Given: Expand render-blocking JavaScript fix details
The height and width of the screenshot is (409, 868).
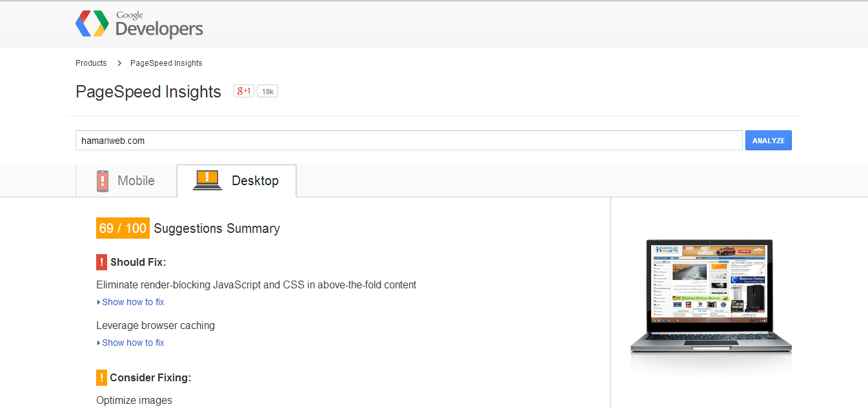Looking at the screenshot, I should coord(133,302).
